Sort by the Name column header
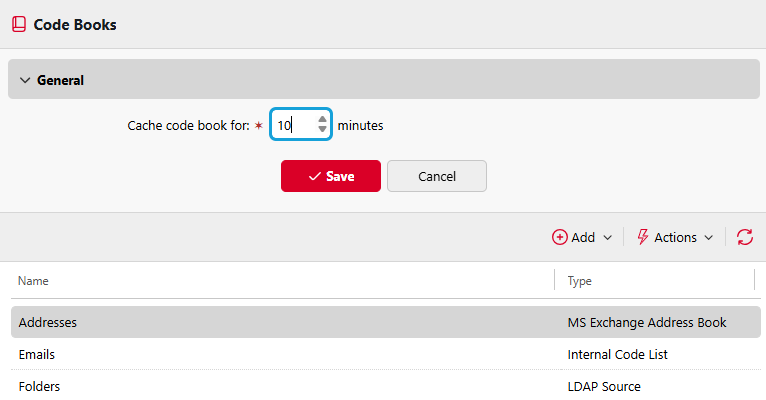Viewport: 766px width, 400px height. coord(33,281)
